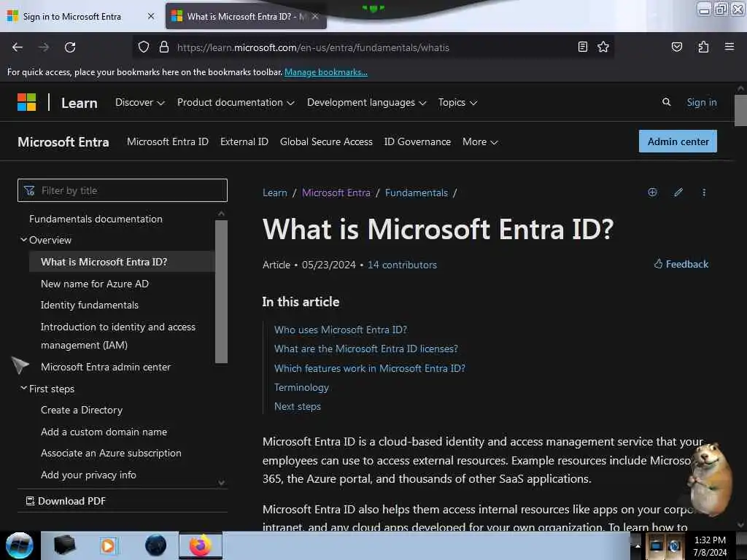Reload the page with the refresh icon
Screen dimensions: 747x560
pos(70,47)
